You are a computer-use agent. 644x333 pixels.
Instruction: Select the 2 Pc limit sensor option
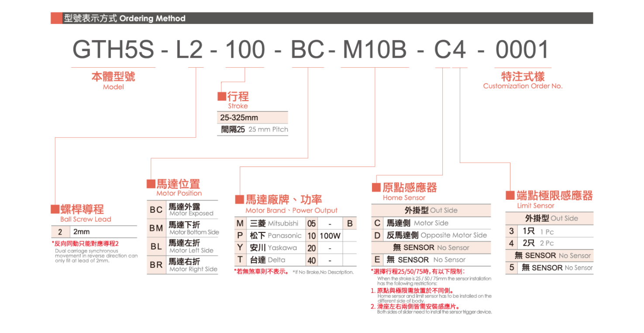[537, 243]
